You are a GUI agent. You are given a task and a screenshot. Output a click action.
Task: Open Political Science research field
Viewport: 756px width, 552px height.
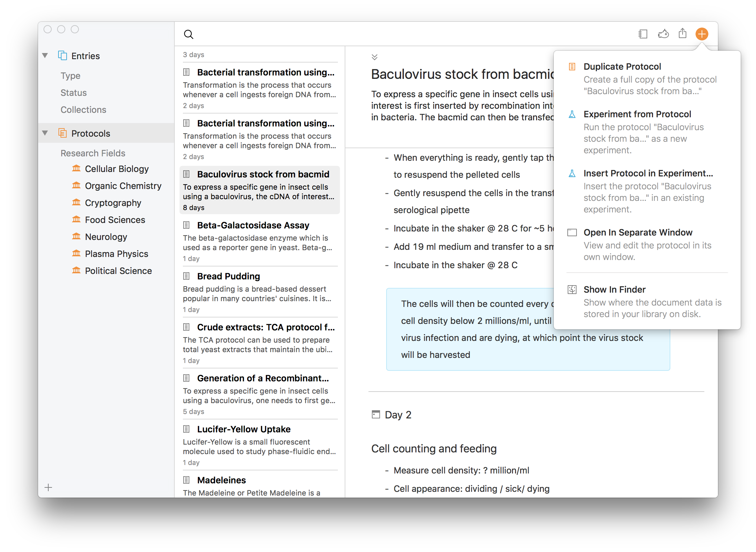pyautogui.click(x=118, y=271)
